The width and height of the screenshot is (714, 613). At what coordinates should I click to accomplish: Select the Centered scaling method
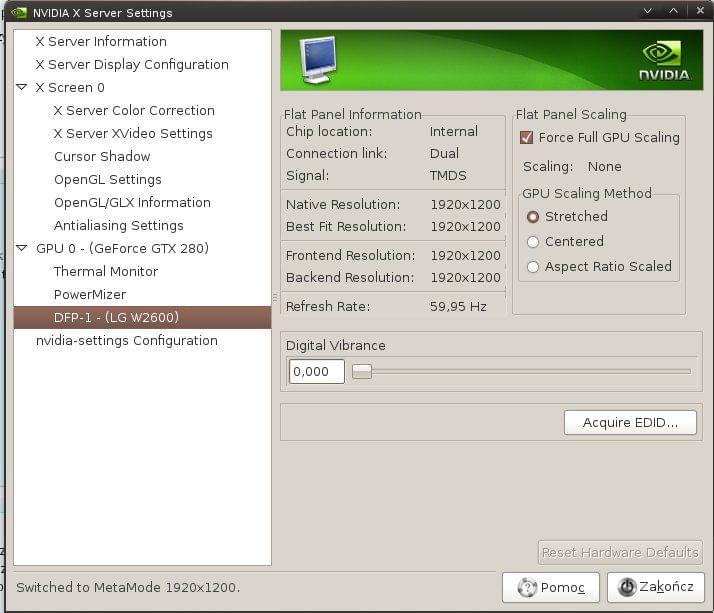pyautogui.click(x=533, y=242)
